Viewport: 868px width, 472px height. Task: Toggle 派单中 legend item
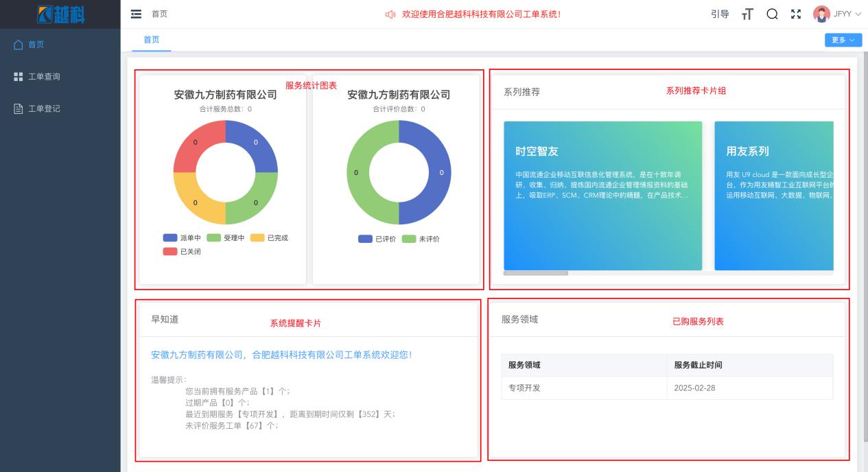click(x=182, y=238)
